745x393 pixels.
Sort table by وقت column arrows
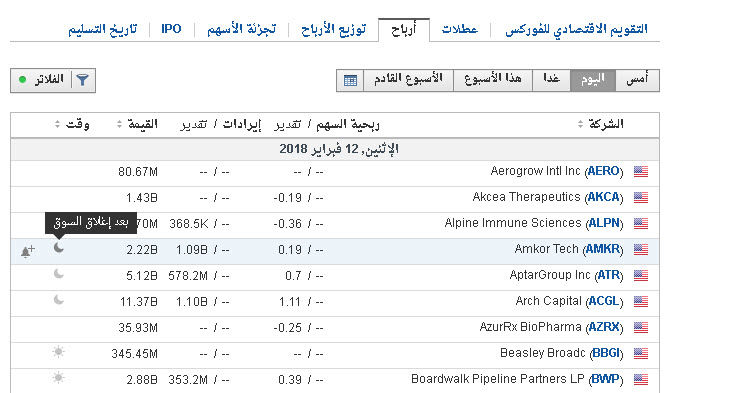pyautogui.click(x=57, y=125)
